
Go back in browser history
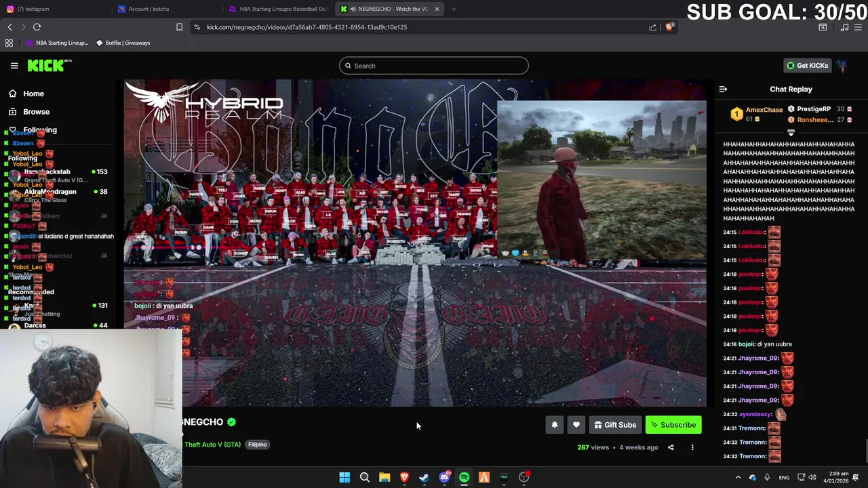click(9, 27)
